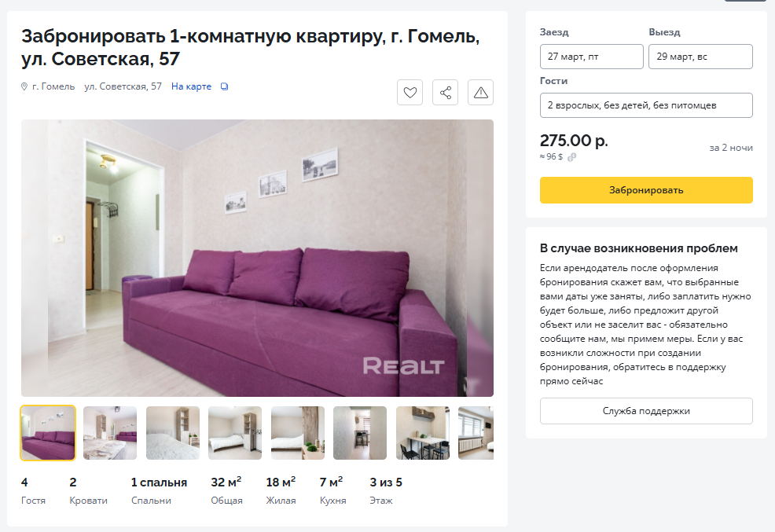Report listing via warning triangle icon
The image size is (775, 532).
click(x=480, y=93)
